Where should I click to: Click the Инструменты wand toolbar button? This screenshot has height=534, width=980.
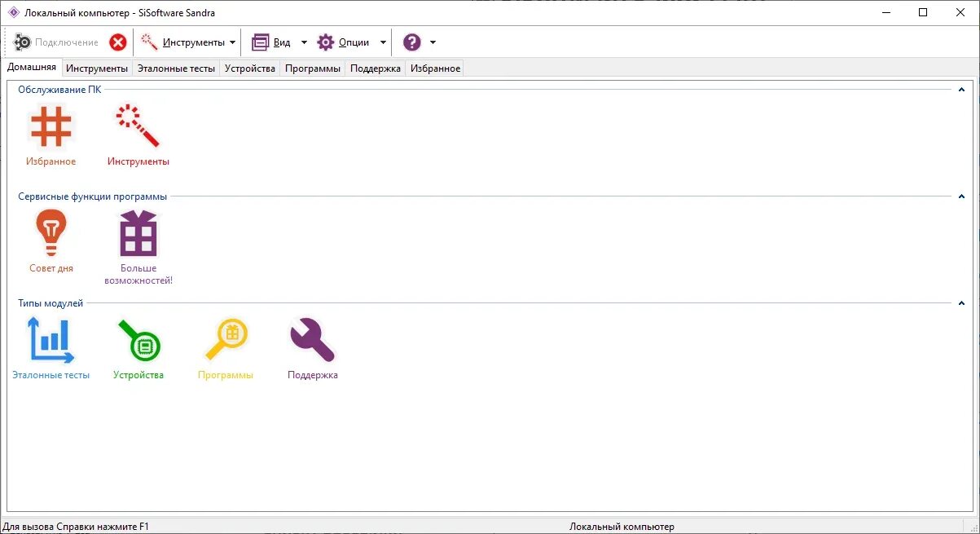pyautogui.click(x=182, y=42)
